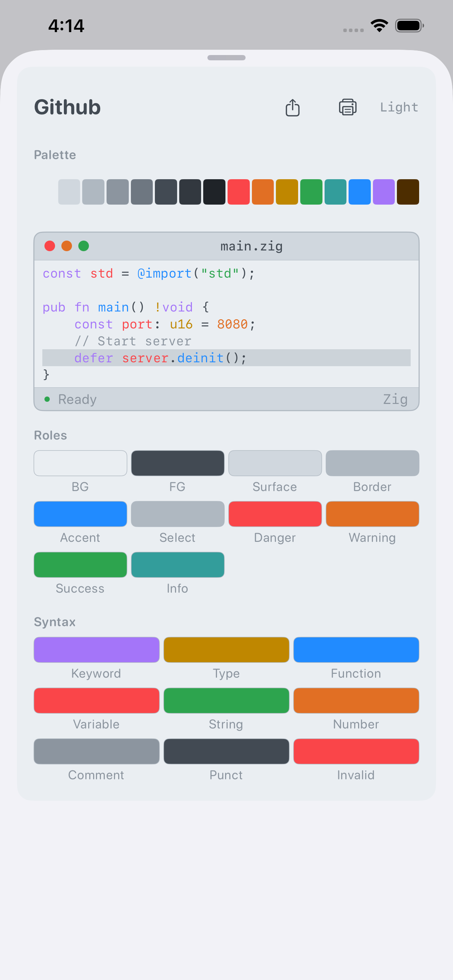Click the Keyword syntax swatch
The height and width of the screenshot is (980, 453).
click(97, 650)
